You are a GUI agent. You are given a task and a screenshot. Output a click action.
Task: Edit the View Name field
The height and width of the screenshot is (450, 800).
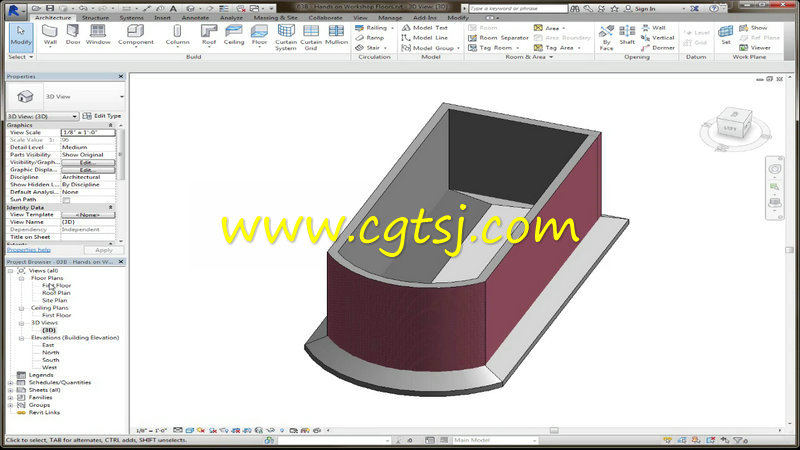click(88, 222)
